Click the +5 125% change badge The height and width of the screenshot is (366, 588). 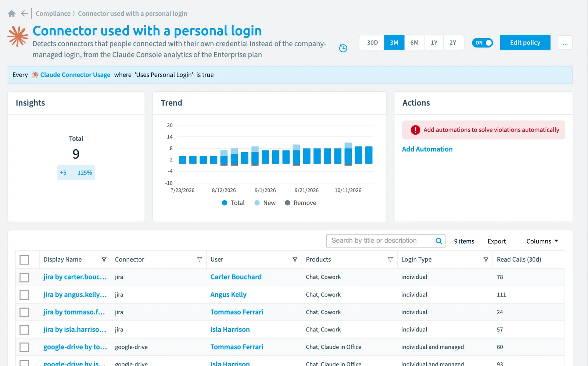[76, 173]
